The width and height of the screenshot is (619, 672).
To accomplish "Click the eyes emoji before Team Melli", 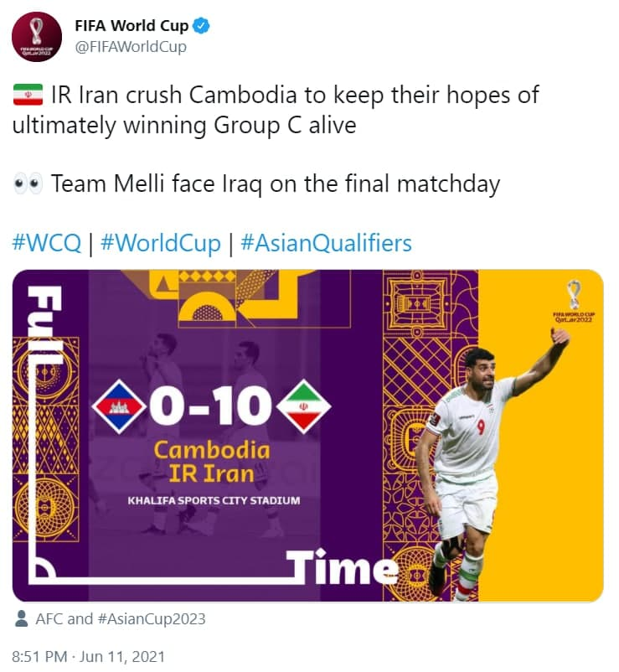I will point(28,184).
